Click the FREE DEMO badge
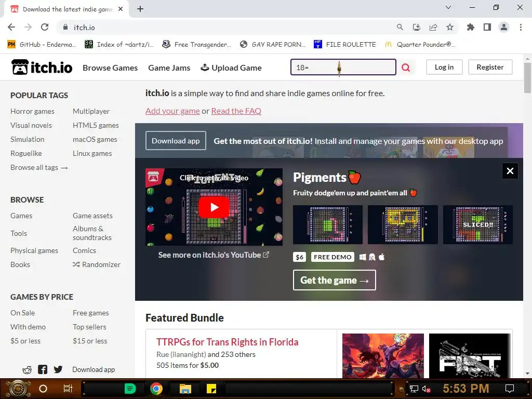Viewport: 532px width, 399px height. [332, 257]
